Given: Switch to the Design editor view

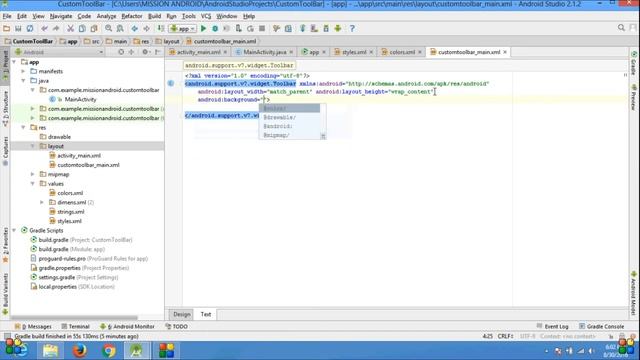Looking at the screenshot, I should (182, 314).
